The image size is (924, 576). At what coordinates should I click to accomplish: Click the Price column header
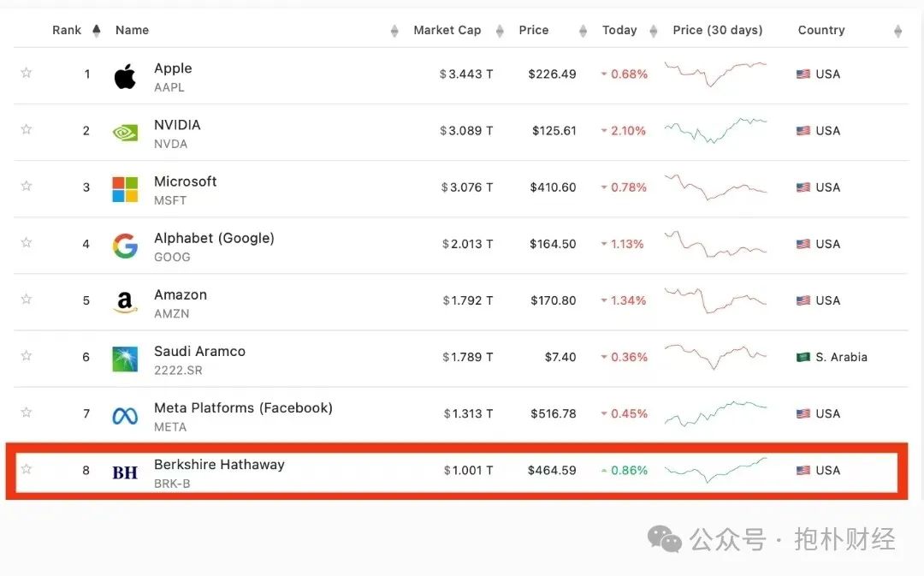tap(534, 30)
